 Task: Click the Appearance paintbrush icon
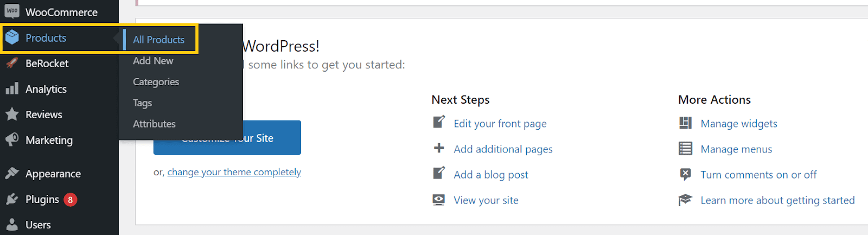(12, 173)
